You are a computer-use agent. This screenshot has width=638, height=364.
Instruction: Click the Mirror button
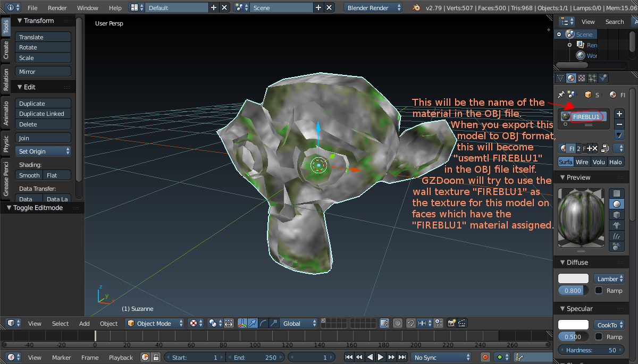(43, 72)
